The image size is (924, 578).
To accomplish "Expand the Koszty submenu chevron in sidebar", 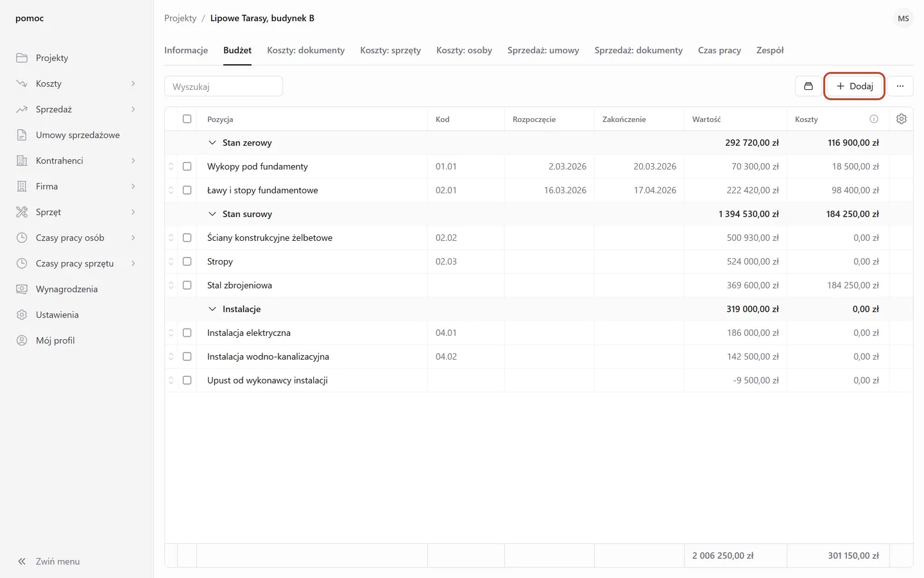I will [x=133, y=83].
